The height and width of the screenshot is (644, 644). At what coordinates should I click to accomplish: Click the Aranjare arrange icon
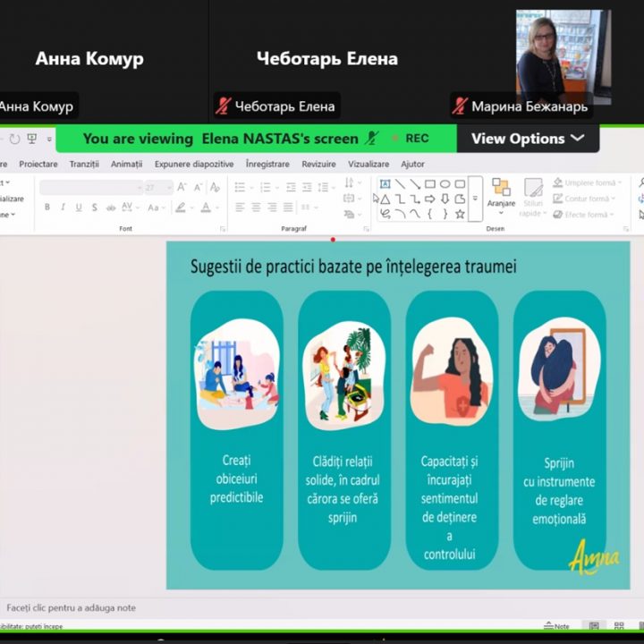tap(501, 194)
